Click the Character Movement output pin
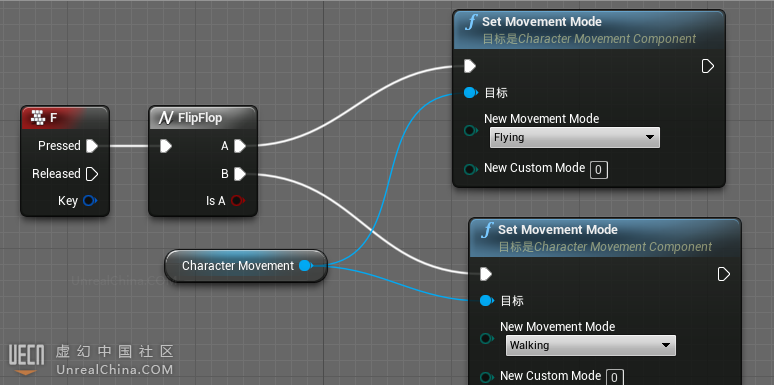 pyautogui.click(x=306, y=266)
